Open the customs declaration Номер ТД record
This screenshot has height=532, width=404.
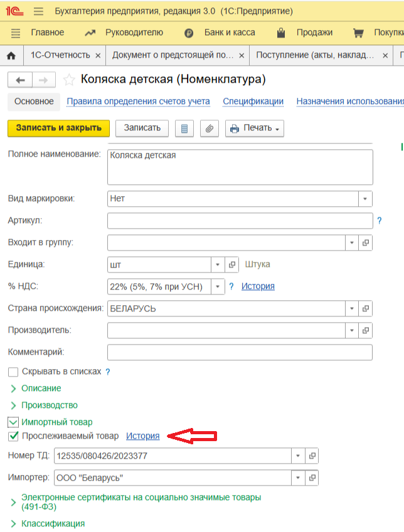click(312, 456)
